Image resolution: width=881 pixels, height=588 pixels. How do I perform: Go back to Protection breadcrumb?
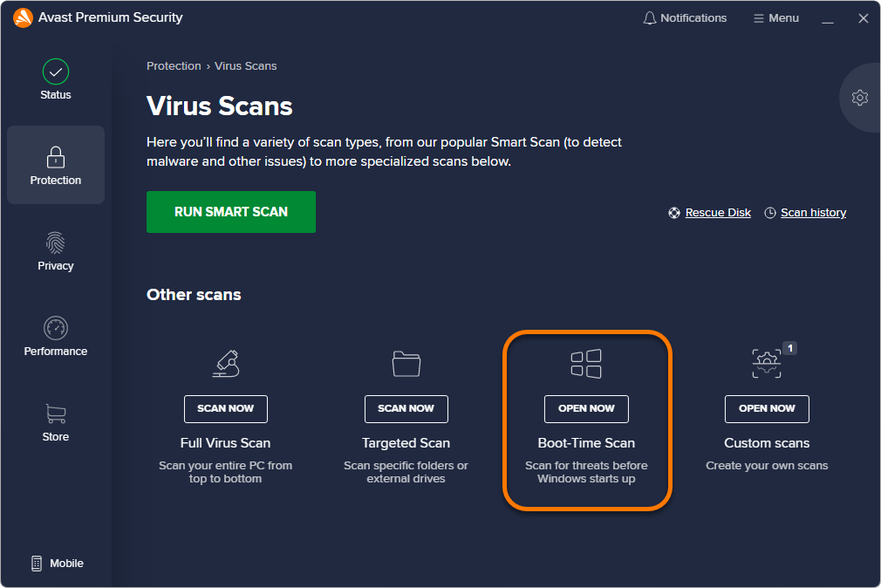[x=174, y=66]
